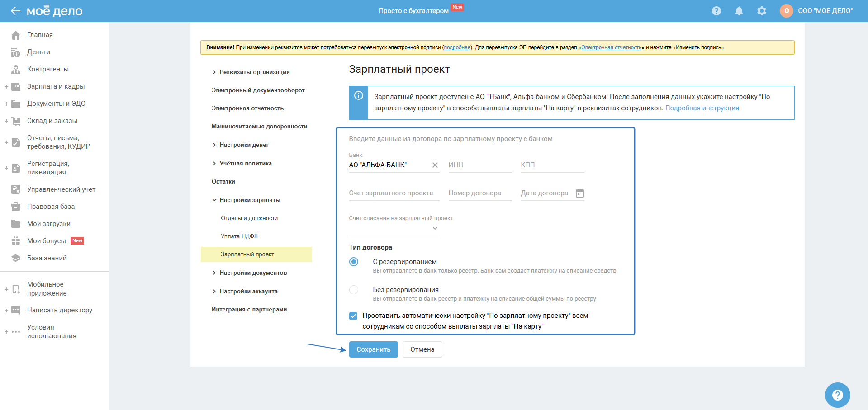This screenshot has height=410, width=868.
Task: Click the back arrow in the header
Action: (x=16, y=11)
